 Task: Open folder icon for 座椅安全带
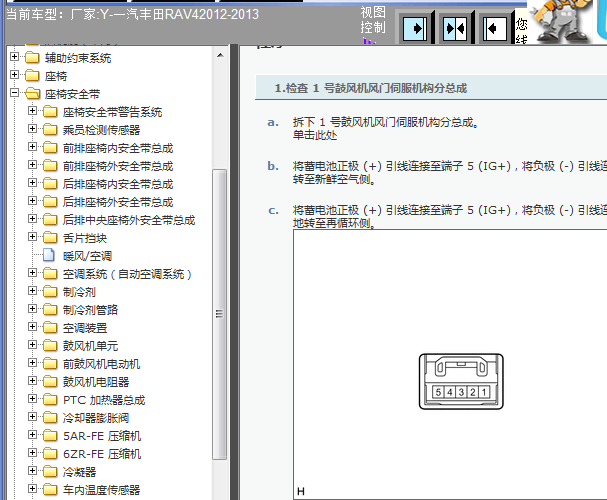coord(32,94)
